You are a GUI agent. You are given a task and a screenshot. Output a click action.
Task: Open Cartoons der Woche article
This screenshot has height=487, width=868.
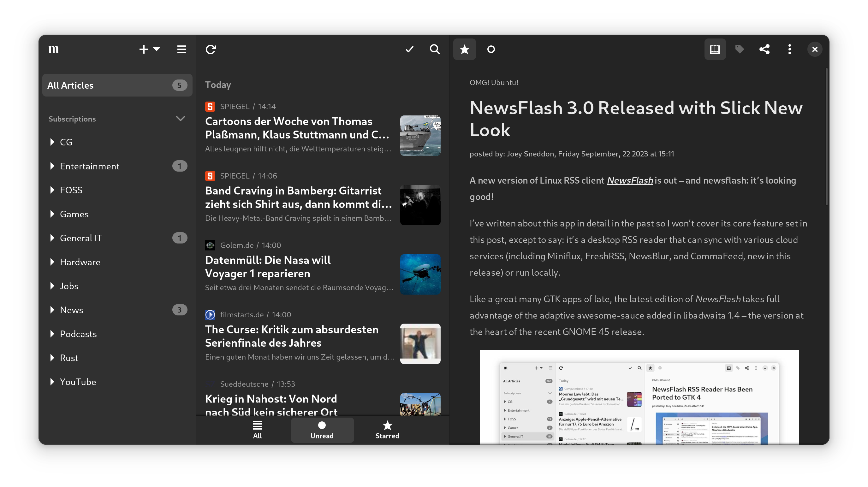click(x=323, y=129)
